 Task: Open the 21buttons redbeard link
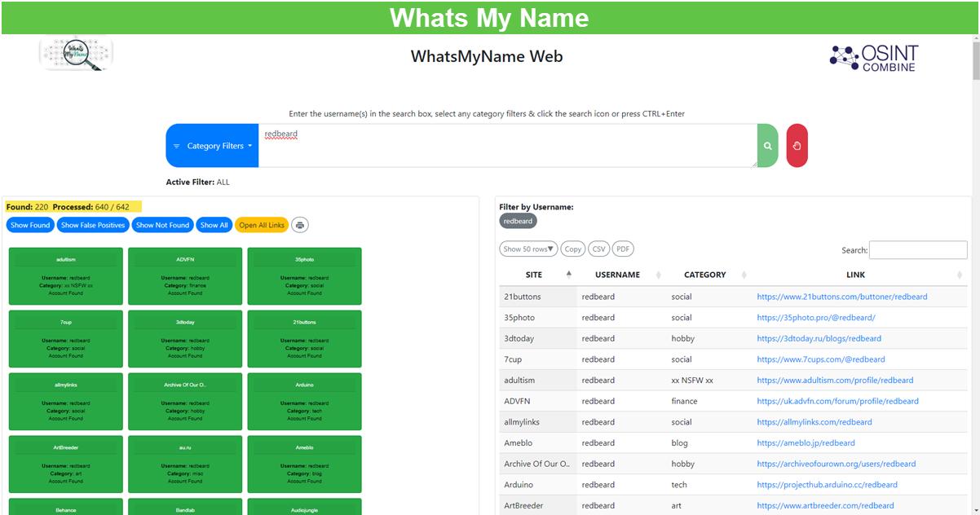pyautogui.click(x=841, y=297)
